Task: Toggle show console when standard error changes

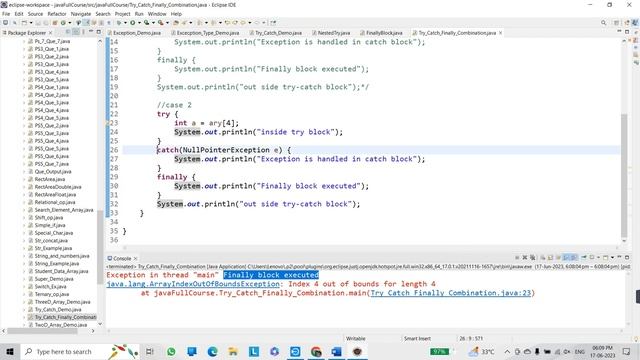Action: 573,258
